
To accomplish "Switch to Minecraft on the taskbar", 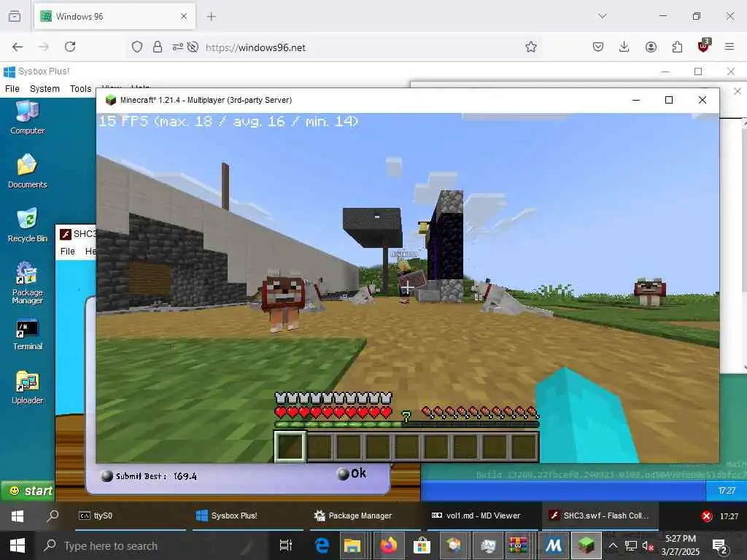I will pos(586,545).
